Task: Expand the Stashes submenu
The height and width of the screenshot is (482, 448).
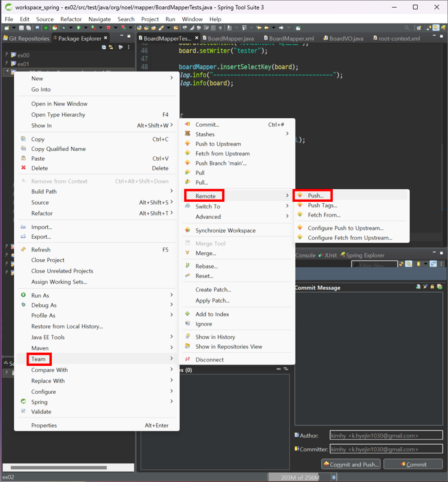Action: coord(287,134)
